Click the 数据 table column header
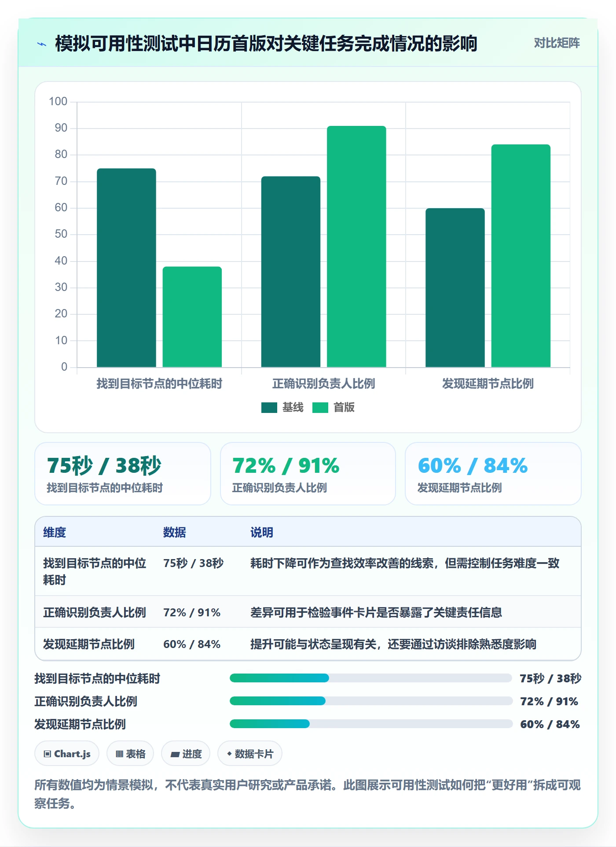The width and height of the screenshot is (616, 847). 175,532
